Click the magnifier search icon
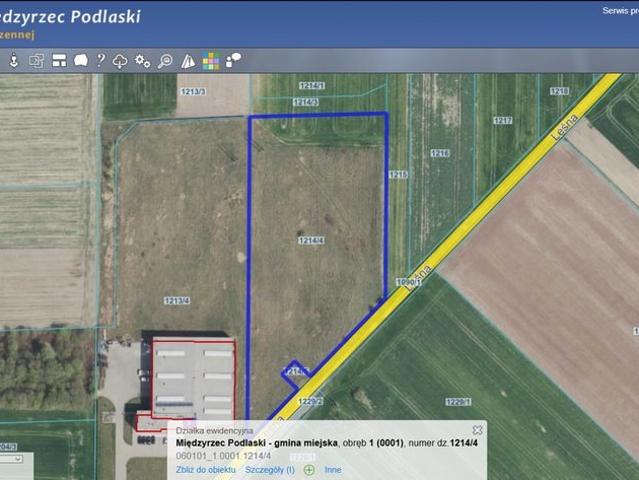Viewport: 639px width, 480px height. coord(165,61)
